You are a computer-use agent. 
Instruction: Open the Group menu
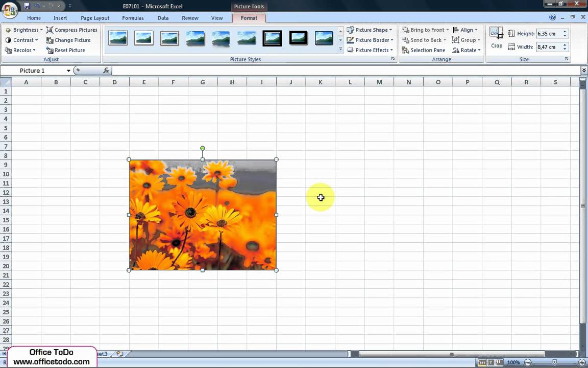click(x=466, y=40)
